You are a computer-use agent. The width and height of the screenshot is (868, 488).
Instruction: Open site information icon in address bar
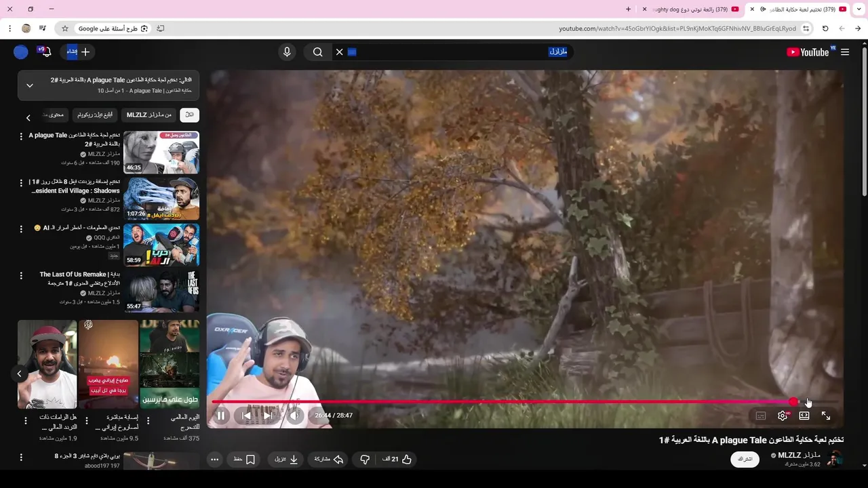806,28
